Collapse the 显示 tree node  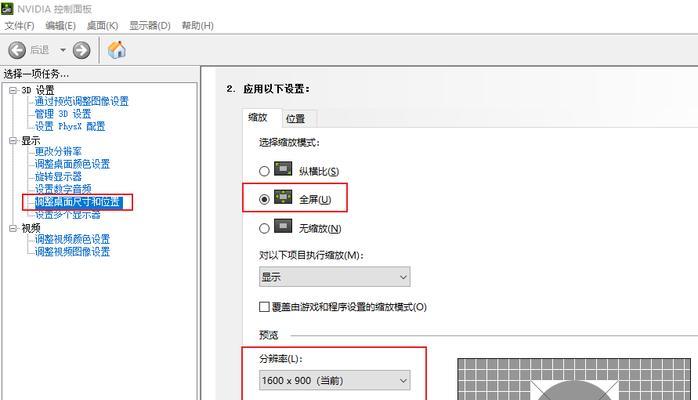(x=13, y=141)
